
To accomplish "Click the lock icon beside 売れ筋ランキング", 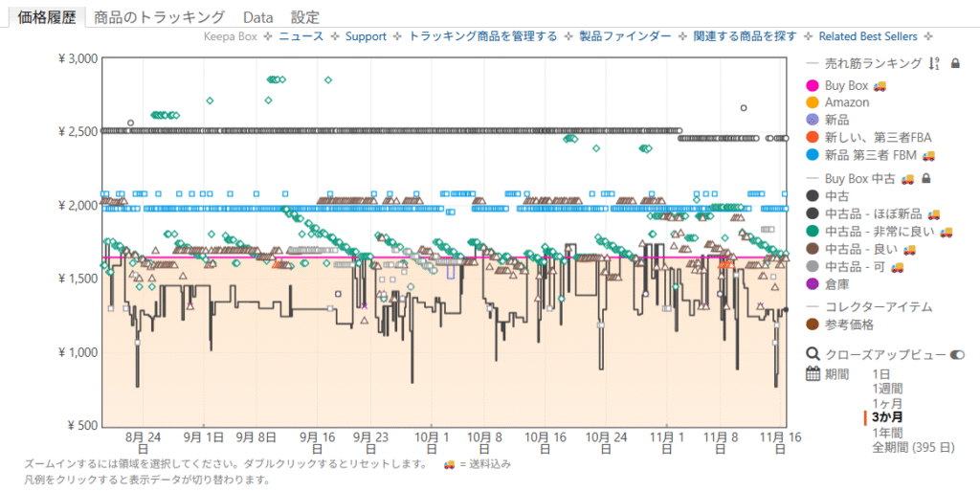I will click(955, 64).
